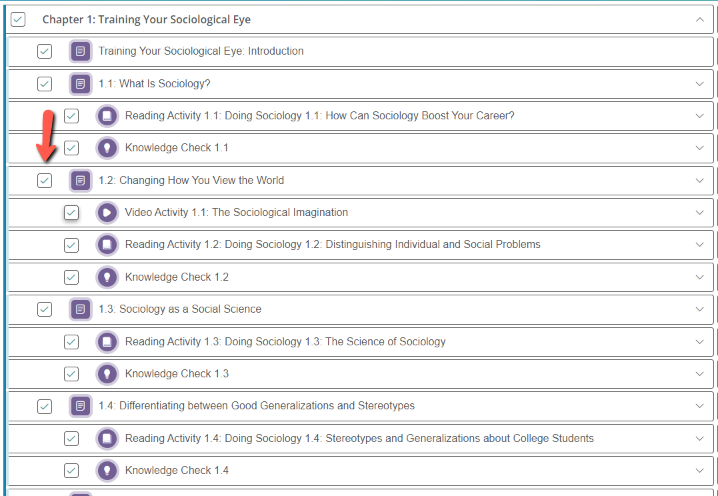Click the 1.2: Changing How You View the World text
The height and width of the screenshot is (496, 718).
191,180
